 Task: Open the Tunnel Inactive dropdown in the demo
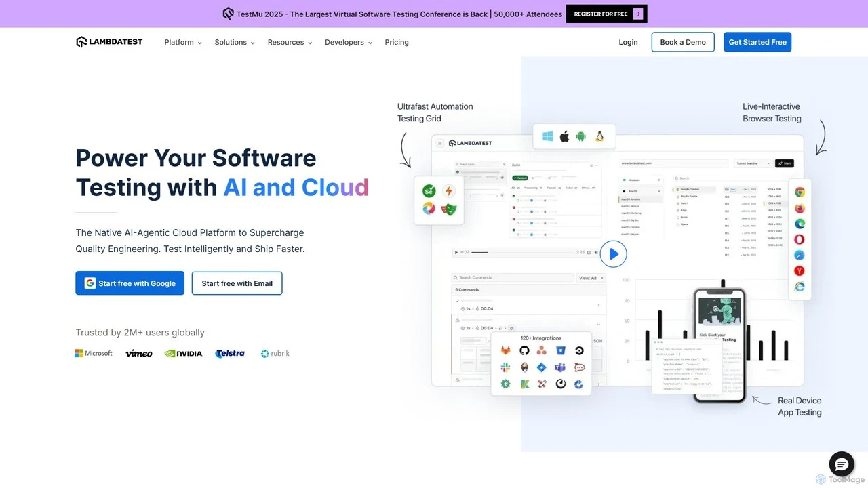753,163
